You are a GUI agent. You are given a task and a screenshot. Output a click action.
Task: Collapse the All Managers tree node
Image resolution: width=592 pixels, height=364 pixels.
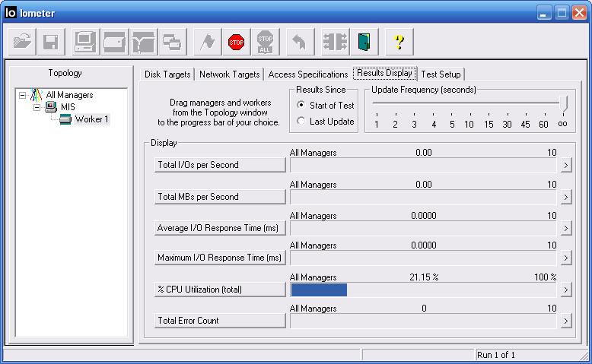click(x=23, y=95)
